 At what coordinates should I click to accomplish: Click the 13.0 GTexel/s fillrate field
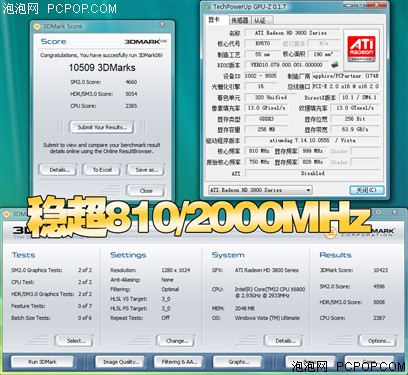pyautogui.click(x=355, y=108)
